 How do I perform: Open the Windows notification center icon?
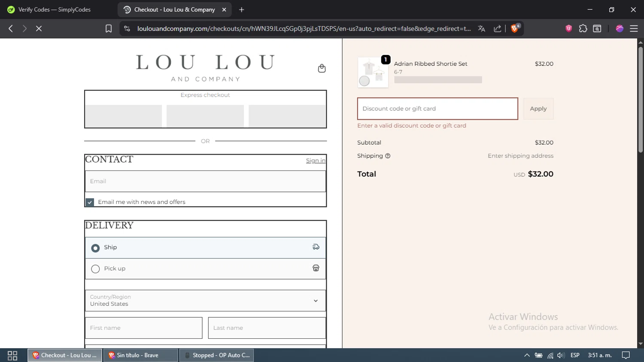[x=626, y=355]
